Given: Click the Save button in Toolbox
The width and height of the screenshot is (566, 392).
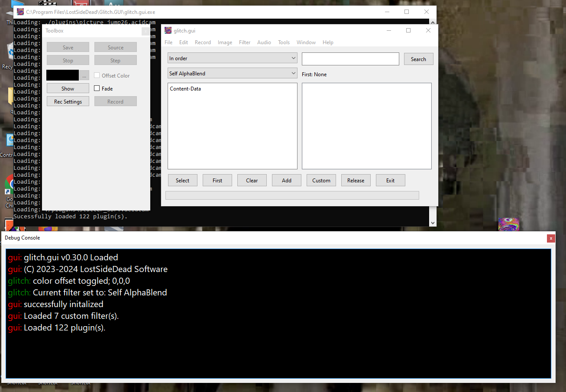Looking at the screenshot, I should click(68, 48).
